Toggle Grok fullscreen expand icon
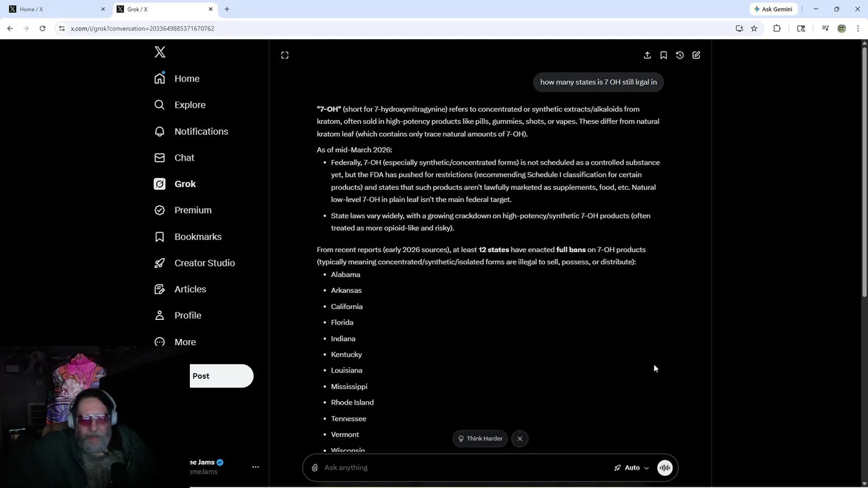The image size is (868, 488). pyautogui.click(x=285, y=55)
